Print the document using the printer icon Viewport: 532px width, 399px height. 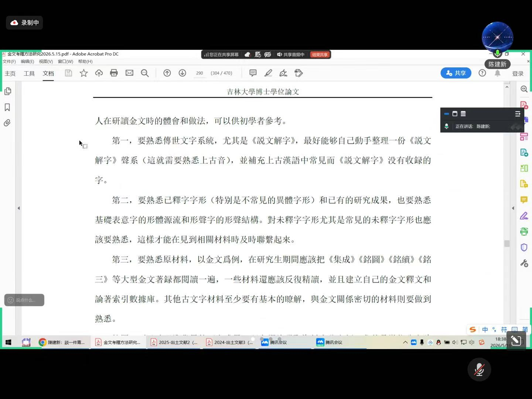coord(114,73)
